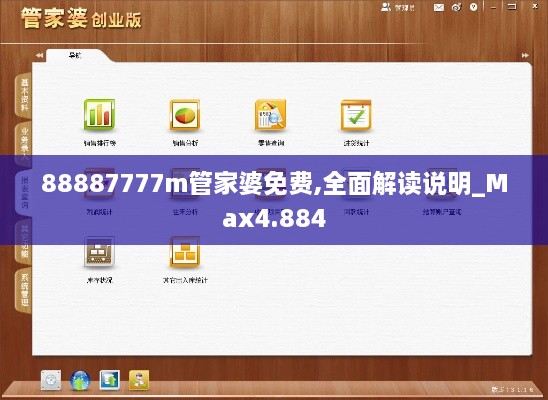Switch to the 报表查询 side tab
Image resolution: width=548 pixels, height=400 pixels.
pyautogui.click(x=24, y=193)
